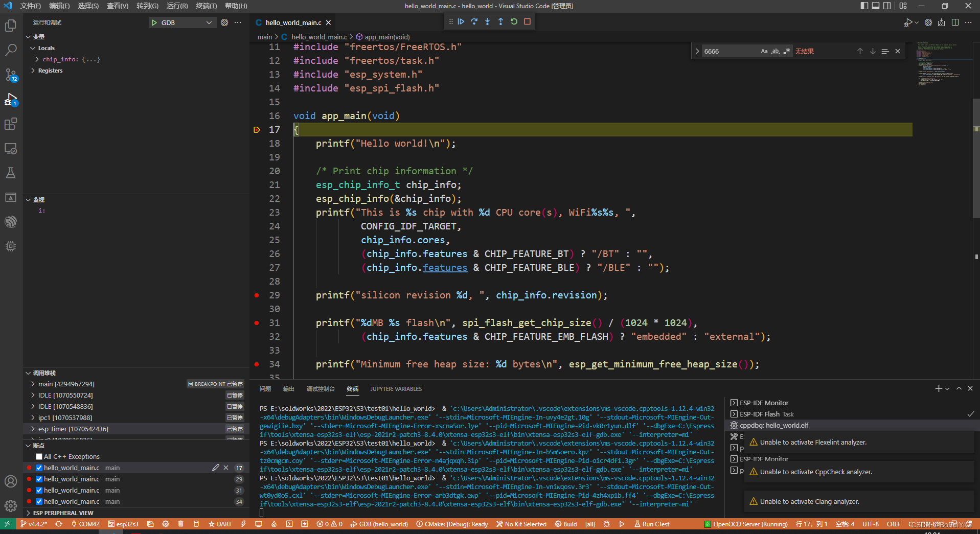
Task: Open the 终端(T) menu
Action: (x=206, y=6)
